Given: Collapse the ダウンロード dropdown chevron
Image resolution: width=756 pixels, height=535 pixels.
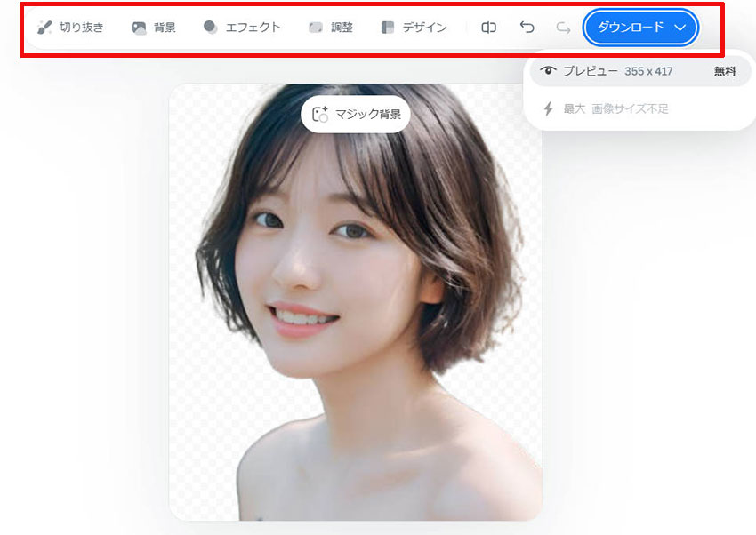Looking at the screenshot, I should (680, 28).
